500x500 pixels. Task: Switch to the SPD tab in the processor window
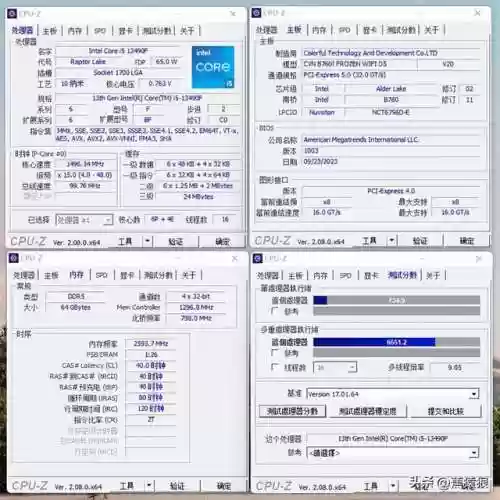[x=100, y=31]
